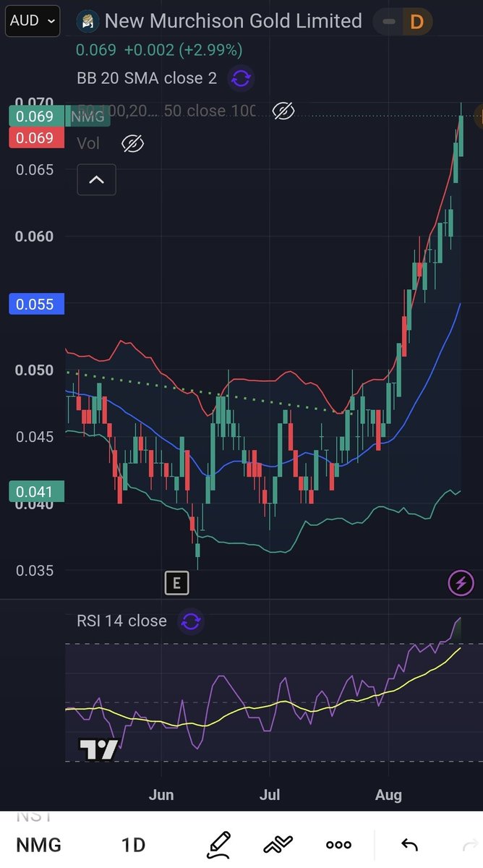This screenshot has width=483, height=868.
Task: Tap the sync icon beside RSI 14 close
Action: 192,621
